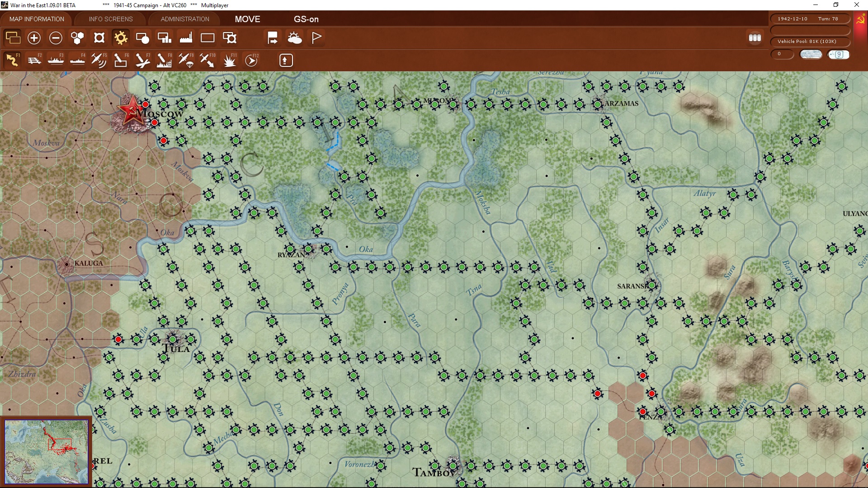
Task: Toggle the factory locations map icon
Action: [186, 38]
